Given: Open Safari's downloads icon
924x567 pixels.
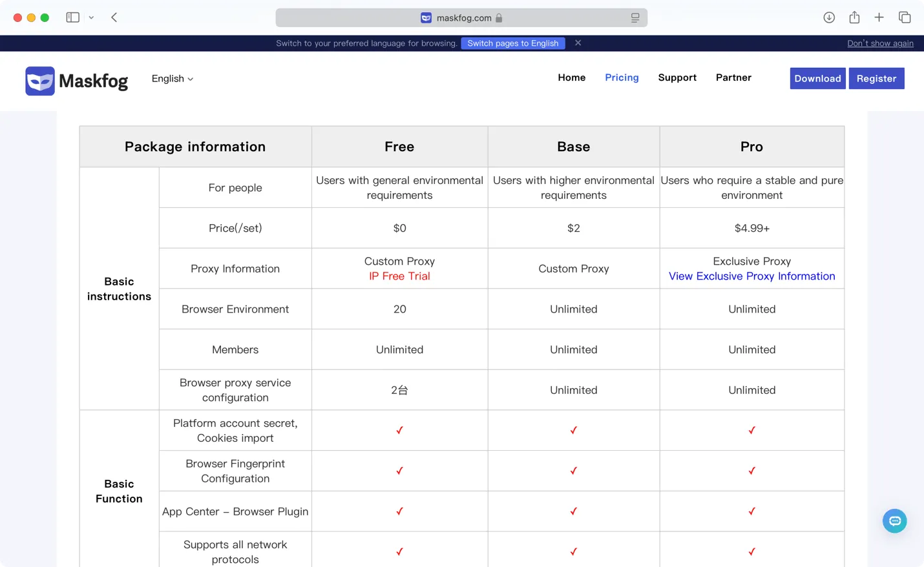Looking at the screenshot, I should (829, 17).
